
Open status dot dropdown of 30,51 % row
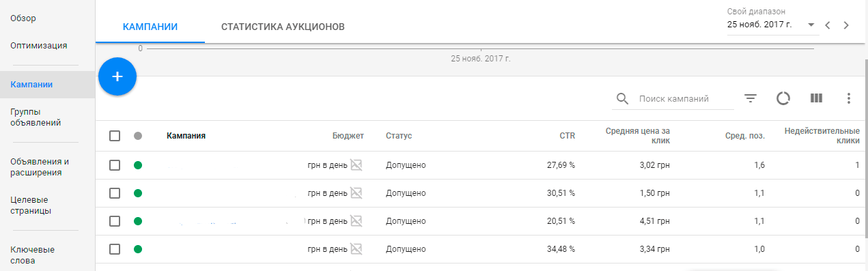click(138, 193)
